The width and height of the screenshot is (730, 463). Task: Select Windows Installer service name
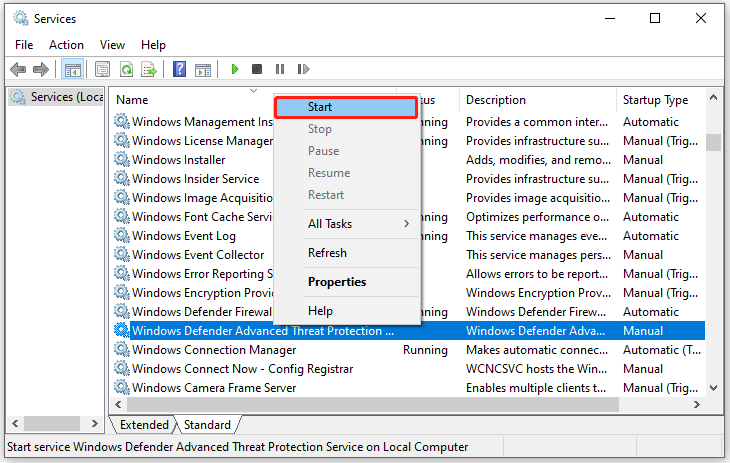tap(178, 160)
